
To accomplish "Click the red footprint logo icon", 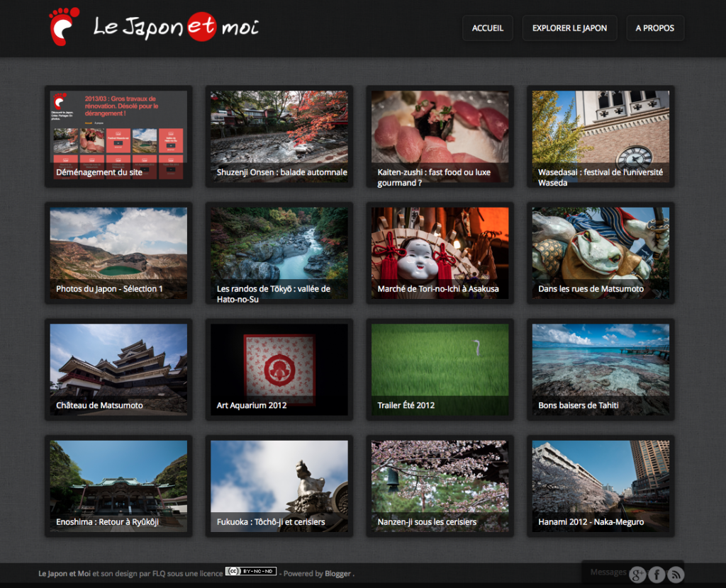I will click(x=64, y=26).
